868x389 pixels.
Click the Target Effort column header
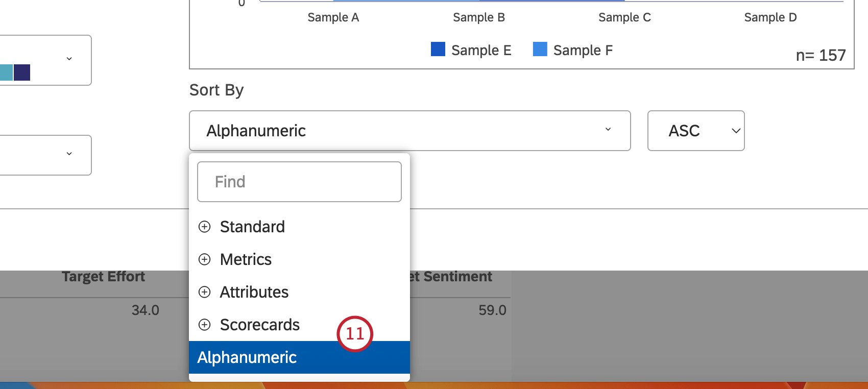click(103, 277)
